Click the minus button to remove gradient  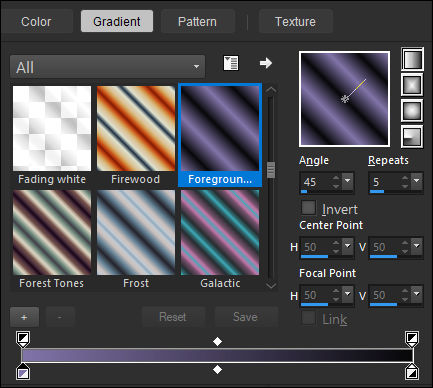point(60,317)
